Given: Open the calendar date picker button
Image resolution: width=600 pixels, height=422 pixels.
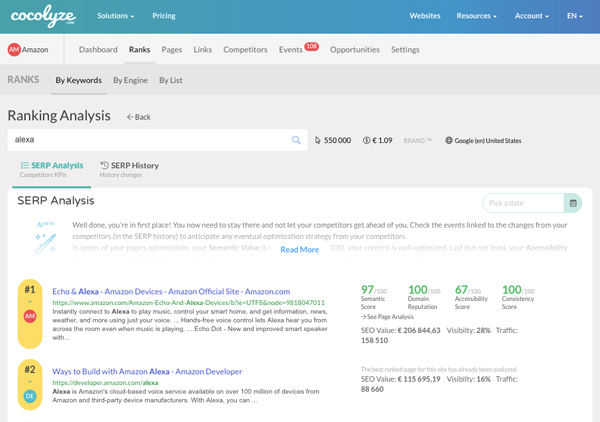Looking at the screenshot, I should click(x=573, y=203).
